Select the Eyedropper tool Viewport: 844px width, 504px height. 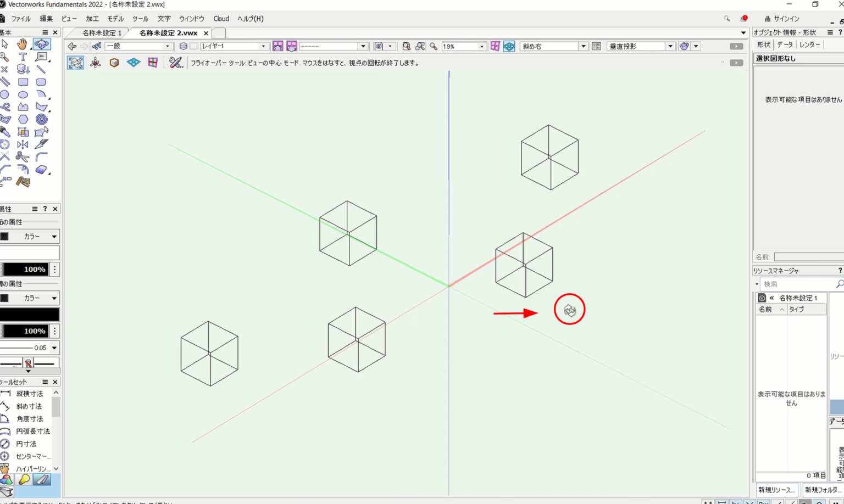pos(41,144)
